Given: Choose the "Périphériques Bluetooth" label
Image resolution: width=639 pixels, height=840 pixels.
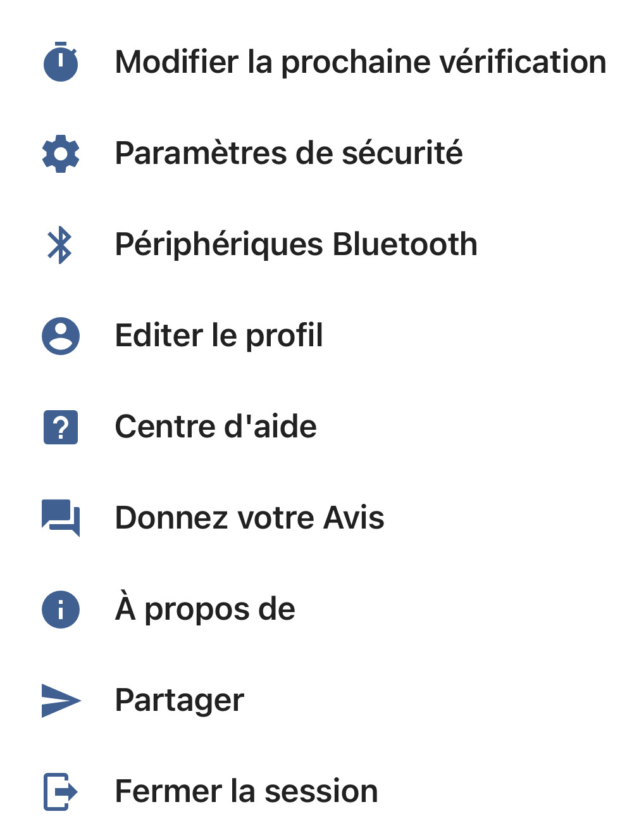Looking at the screenshot, I should [295, 244].
